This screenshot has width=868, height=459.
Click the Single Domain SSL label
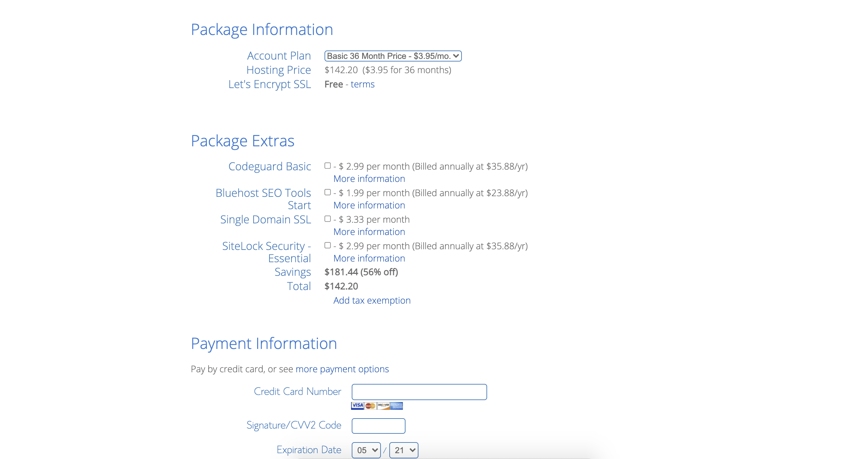tap(266, 219)
